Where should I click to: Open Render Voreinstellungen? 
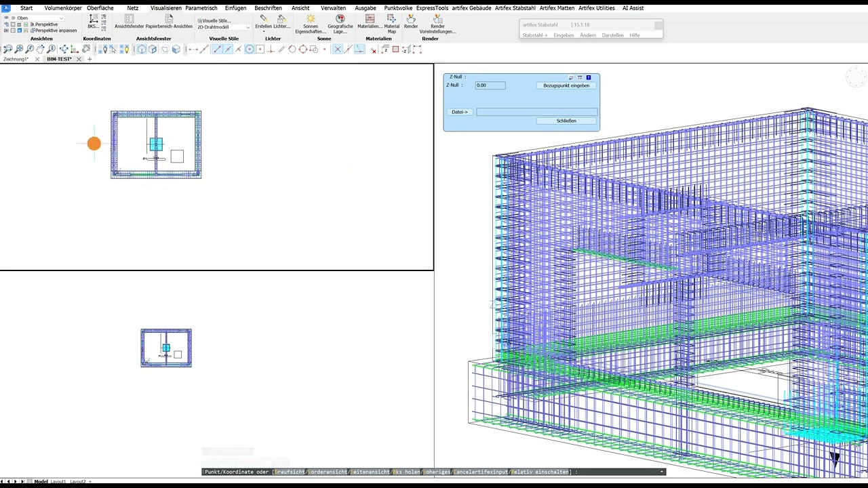[x=438, y=24]
